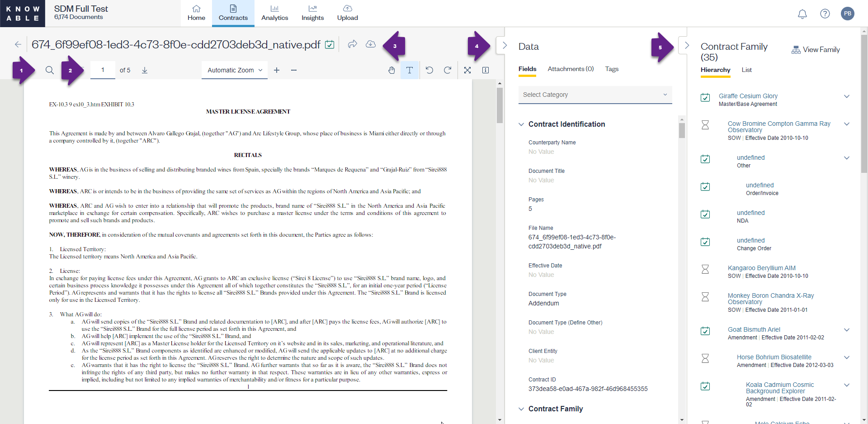
Task: Toggle the reviewed check icon next to filename
Action: [330, 44]
